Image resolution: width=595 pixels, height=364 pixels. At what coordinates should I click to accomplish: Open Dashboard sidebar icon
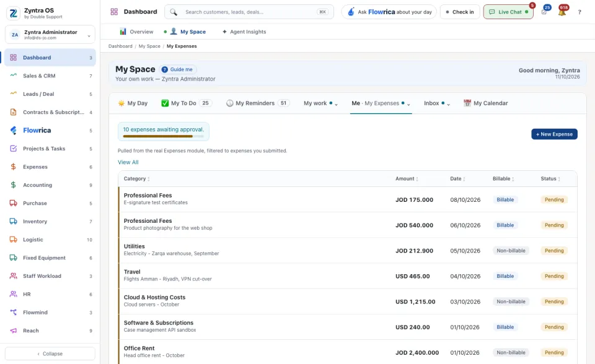click(13, 58)
